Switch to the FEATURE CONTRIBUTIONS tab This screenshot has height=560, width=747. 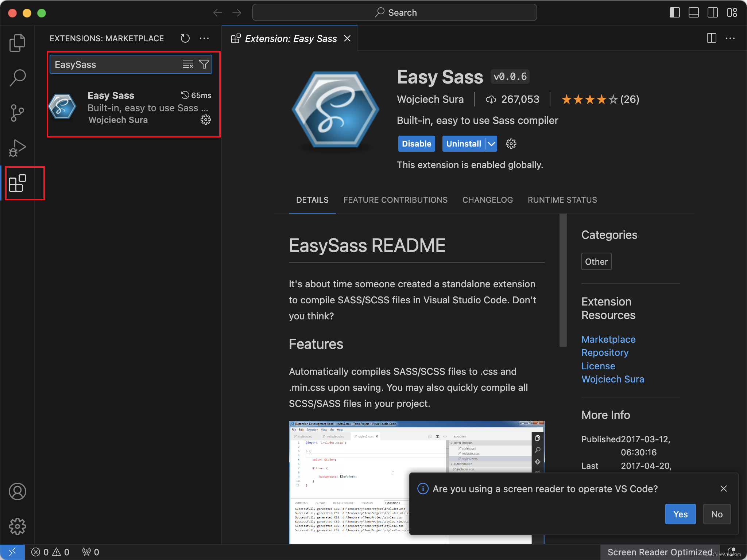[395, 200]
